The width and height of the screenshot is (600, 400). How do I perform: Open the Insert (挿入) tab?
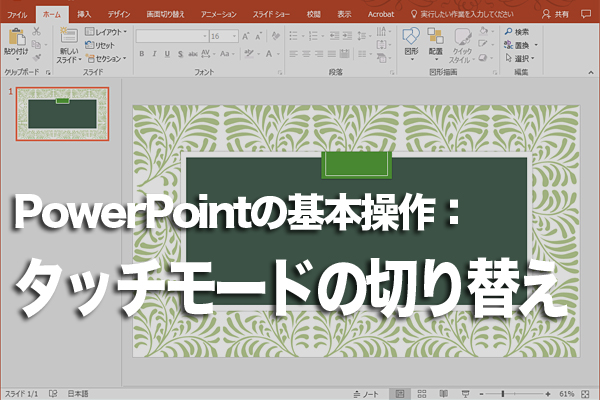point(84,15)
